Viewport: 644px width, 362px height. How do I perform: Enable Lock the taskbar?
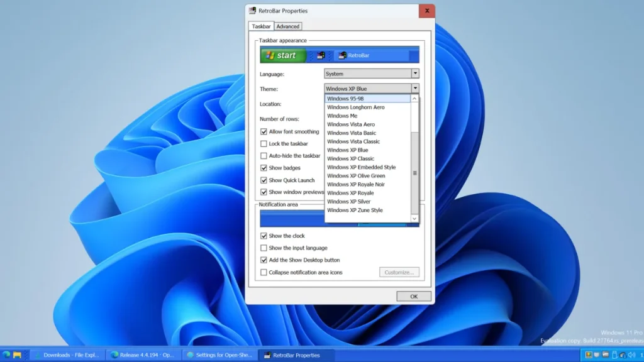click(x=264, y=143)
